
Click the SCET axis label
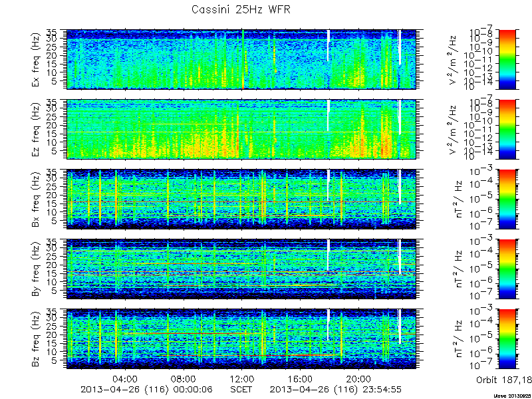pos(241,389)
